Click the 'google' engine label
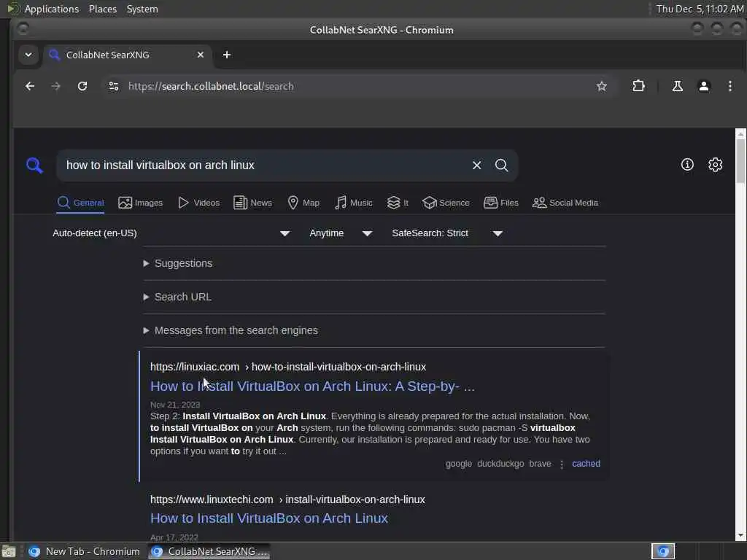This screenshot has height=560, width=747. point(459,463)
